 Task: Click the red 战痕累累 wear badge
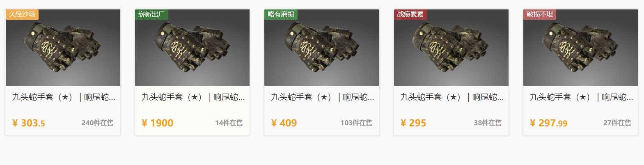pos(410,14)
